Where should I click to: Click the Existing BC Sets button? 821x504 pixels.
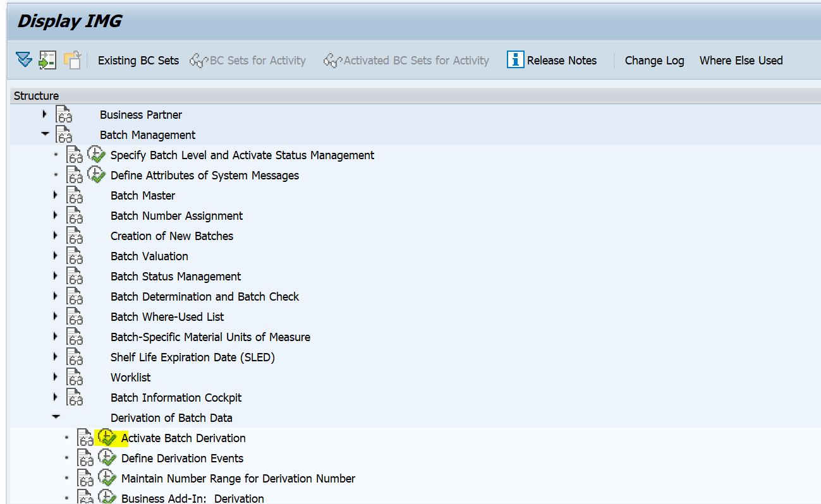coord(138,60)
